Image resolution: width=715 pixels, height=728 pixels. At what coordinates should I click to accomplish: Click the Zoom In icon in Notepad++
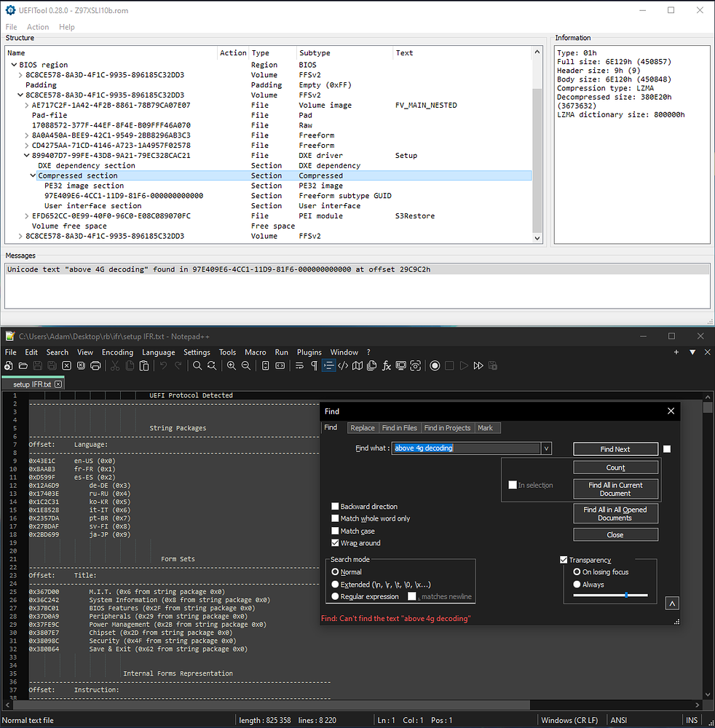click(232, 366)
